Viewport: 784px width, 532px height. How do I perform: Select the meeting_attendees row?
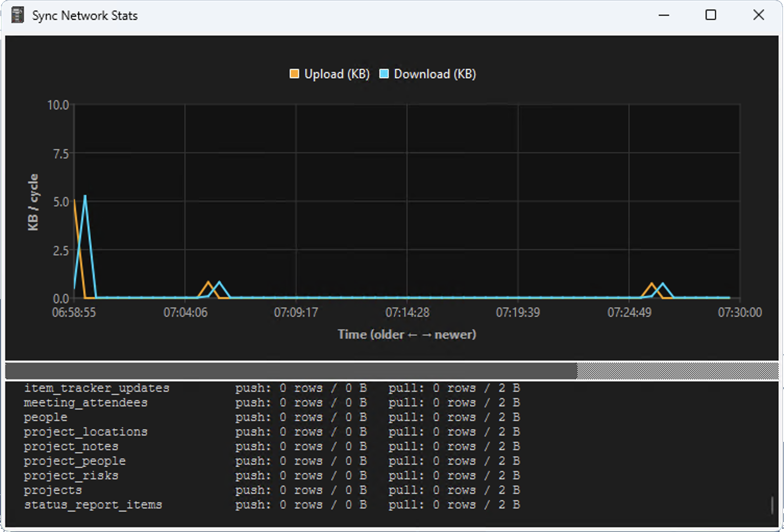pos(272,403)
